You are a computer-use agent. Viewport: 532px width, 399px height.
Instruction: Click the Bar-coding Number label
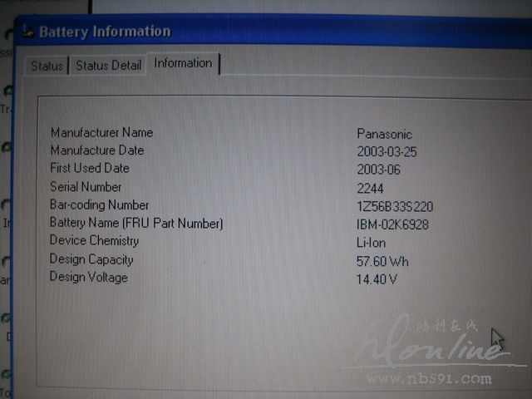click(x=99, y=205)
